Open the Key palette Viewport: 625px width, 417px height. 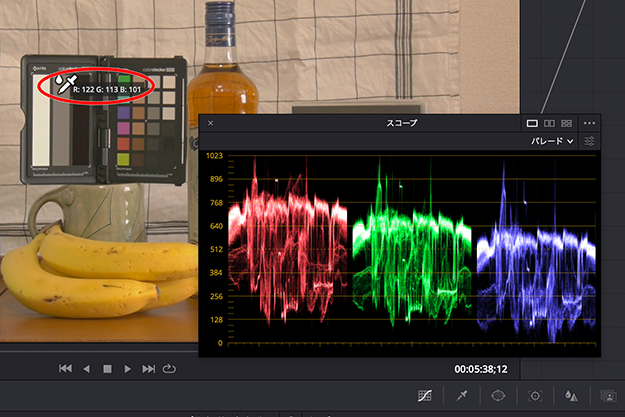607,396
